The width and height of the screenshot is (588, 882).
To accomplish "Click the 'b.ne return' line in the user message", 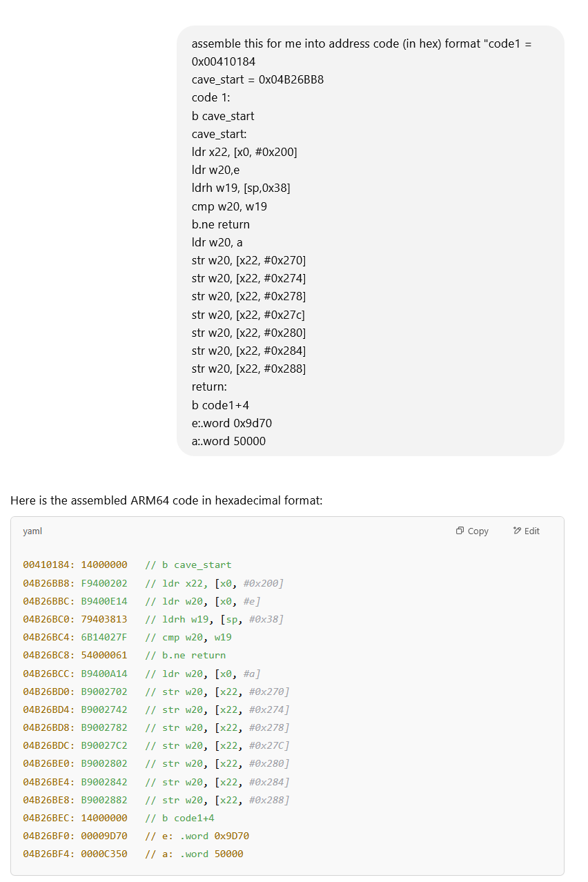I will (221, 224).
